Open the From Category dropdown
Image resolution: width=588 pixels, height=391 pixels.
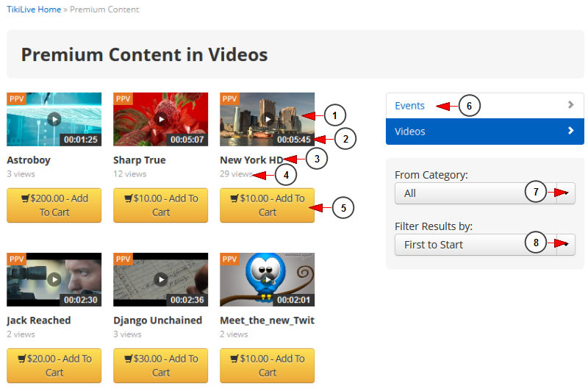[485, 193]
